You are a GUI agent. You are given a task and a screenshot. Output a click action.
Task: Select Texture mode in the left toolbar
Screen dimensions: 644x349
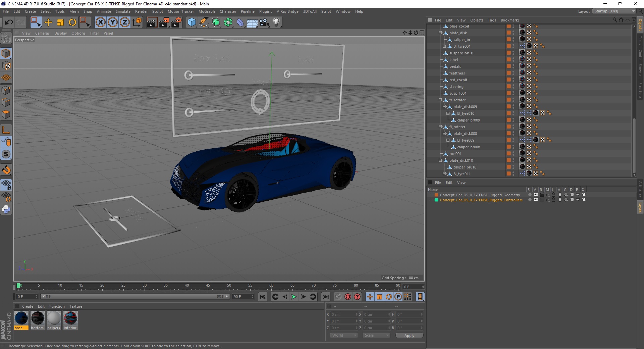click(6, 66)
